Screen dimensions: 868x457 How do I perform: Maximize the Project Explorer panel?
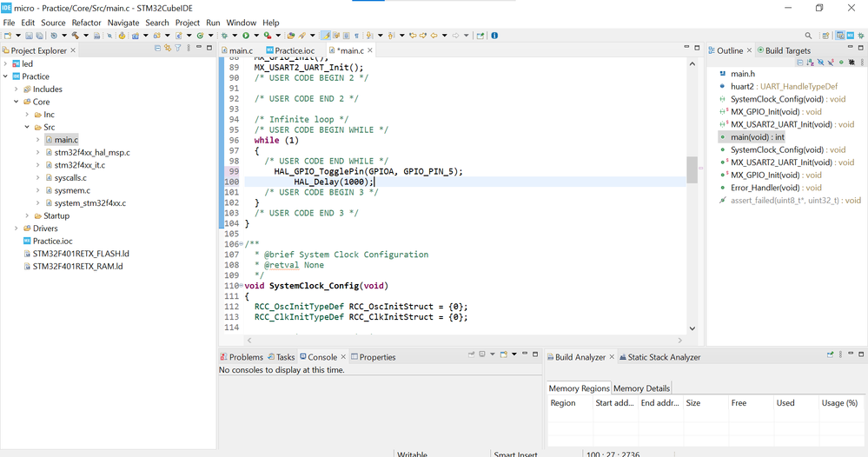coord(209,48)
